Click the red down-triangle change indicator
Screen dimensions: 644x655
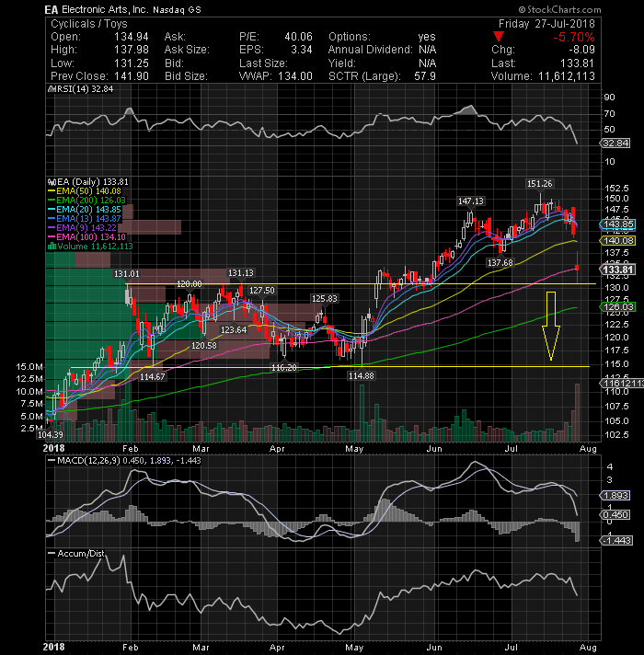(x=499, y=37)
